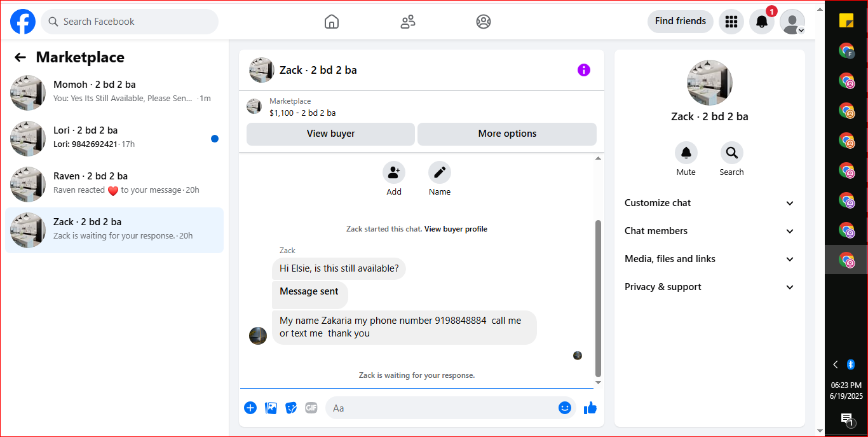Image resolution: width=868 pixels, height=437 pixels.
Task: Choose a GIF icon
Action: point(311,408)
